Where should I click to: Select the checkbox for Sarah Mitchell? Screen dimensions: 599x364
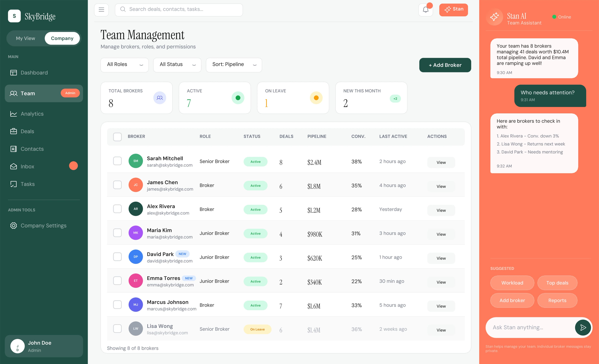point(117,161)
